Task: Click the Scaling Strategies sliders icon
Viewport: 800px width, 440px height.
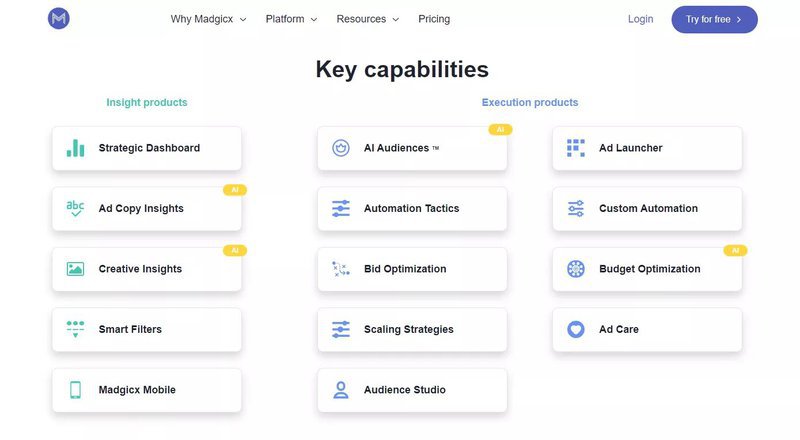Action: [341, 329]
